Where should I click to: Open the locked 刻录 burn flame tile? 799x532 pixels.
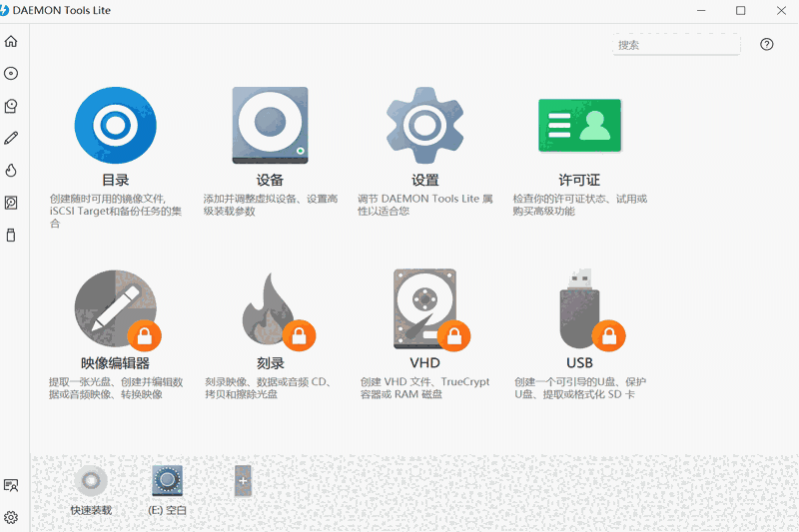click(x=278, y=310)
